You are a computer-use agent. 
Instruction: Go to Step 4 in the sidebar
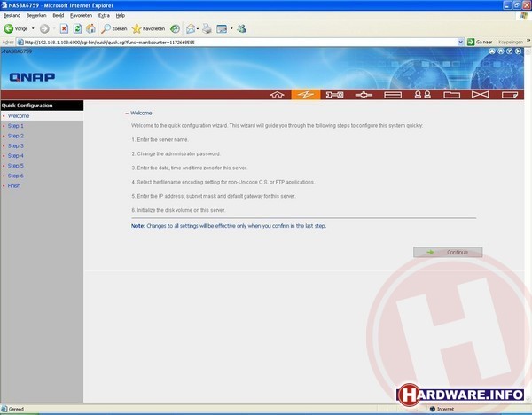tap(16, 156)
